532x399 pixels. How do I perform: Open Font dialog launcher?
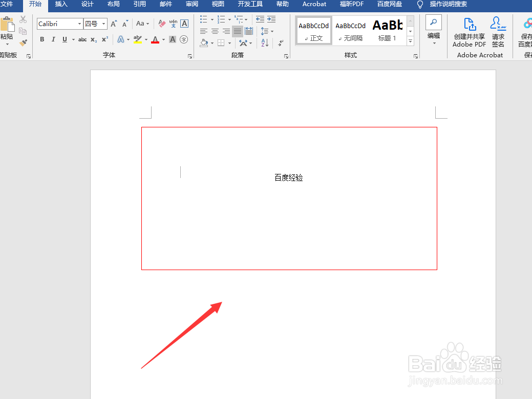click(189, 56)
